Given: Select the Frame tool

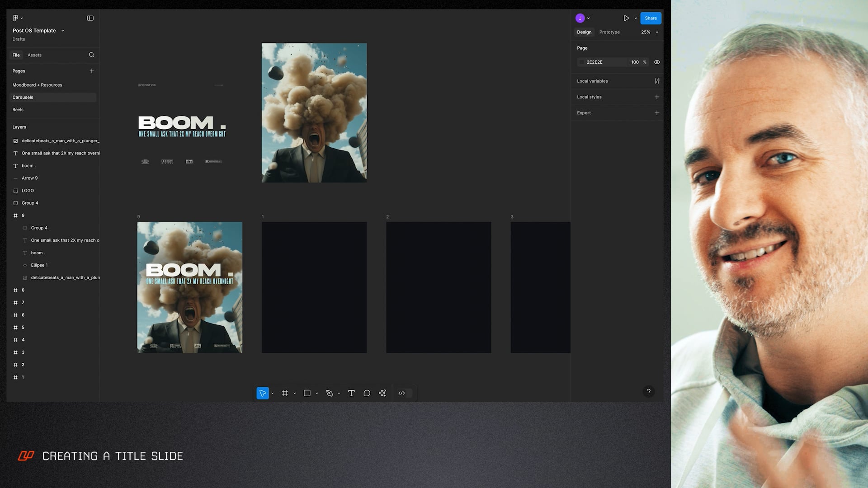Looking at the screenshot, I should pyautogui.click(x=285, y=393).
